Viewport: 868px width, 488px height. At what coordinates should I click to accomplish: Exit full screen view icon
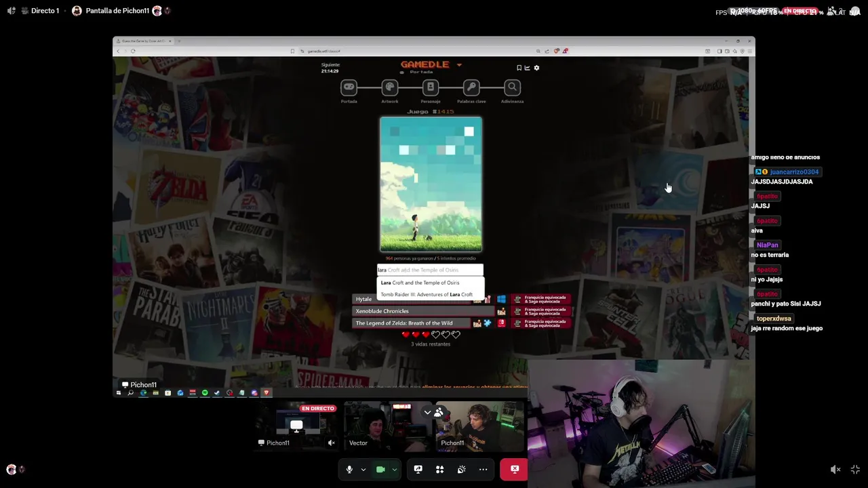point(855,469)
